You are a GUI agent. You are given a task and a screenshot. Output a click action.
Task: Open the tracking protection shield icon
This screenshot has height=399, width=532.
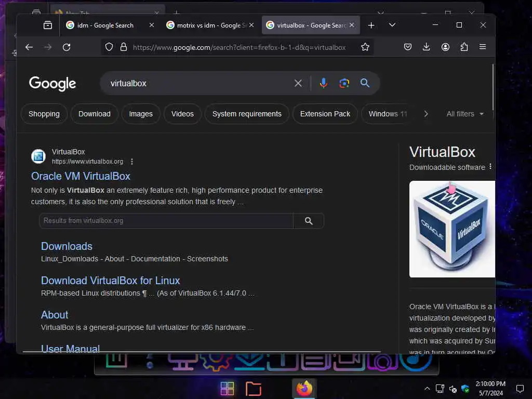pos(109,47)
